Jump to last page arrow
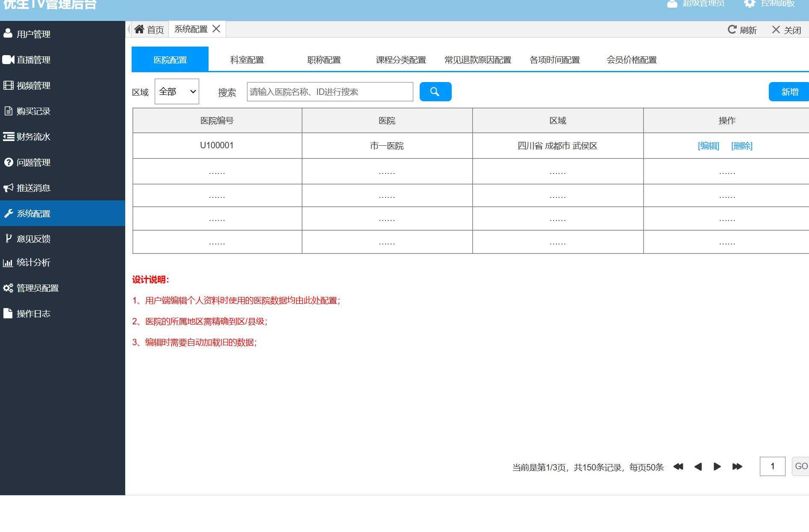 click(x=737, y=467)
